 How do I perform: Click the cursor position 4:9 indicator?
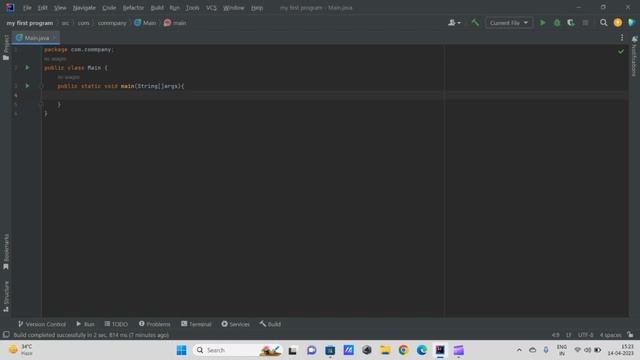coord(556,335)
